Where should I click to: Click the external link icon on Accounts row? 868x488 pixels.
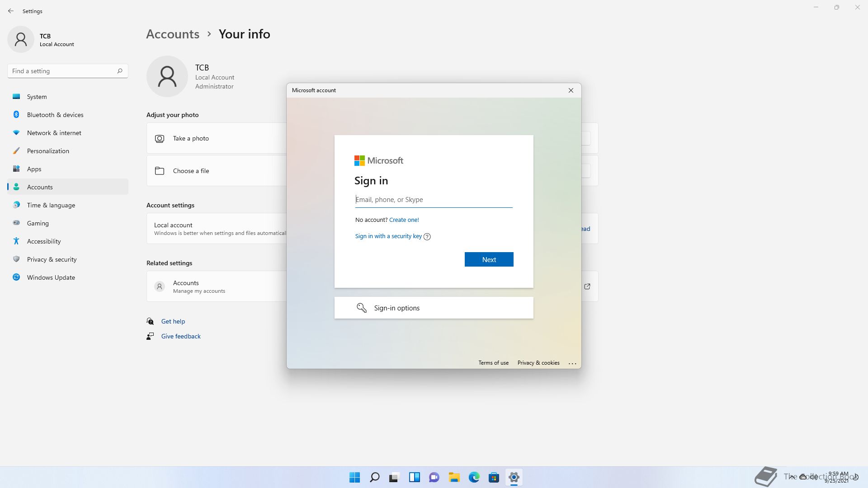pos(587,286)
